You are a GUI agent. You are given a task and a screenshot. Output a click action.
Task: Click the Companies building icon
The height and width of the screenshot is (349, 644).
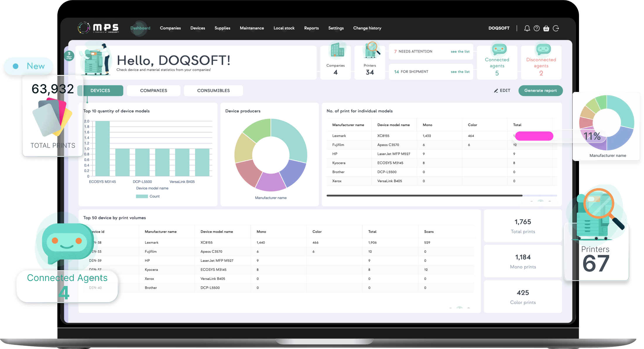pos(337,50)
